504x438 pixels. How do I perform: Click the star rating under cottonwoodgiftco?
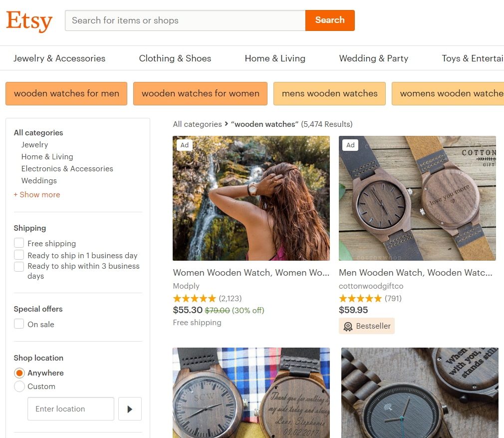360,299
